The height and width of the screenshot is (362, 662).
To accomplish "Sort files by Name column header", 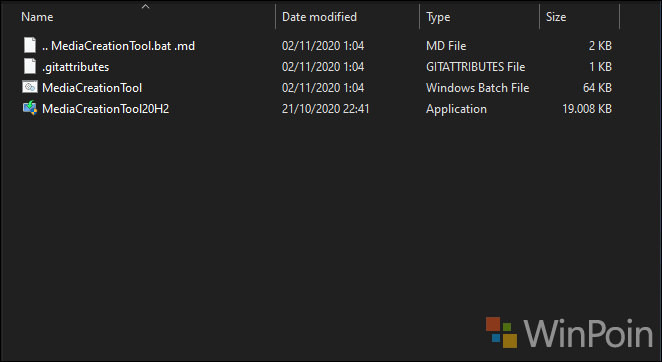I will click(37, 17).
